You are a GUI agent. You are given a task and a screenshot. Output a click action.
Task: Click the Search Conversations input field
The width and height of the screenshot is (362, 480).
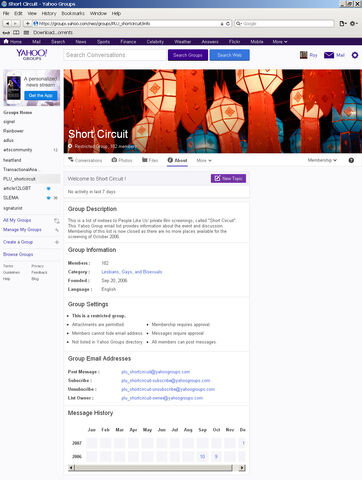pos(115,55)
